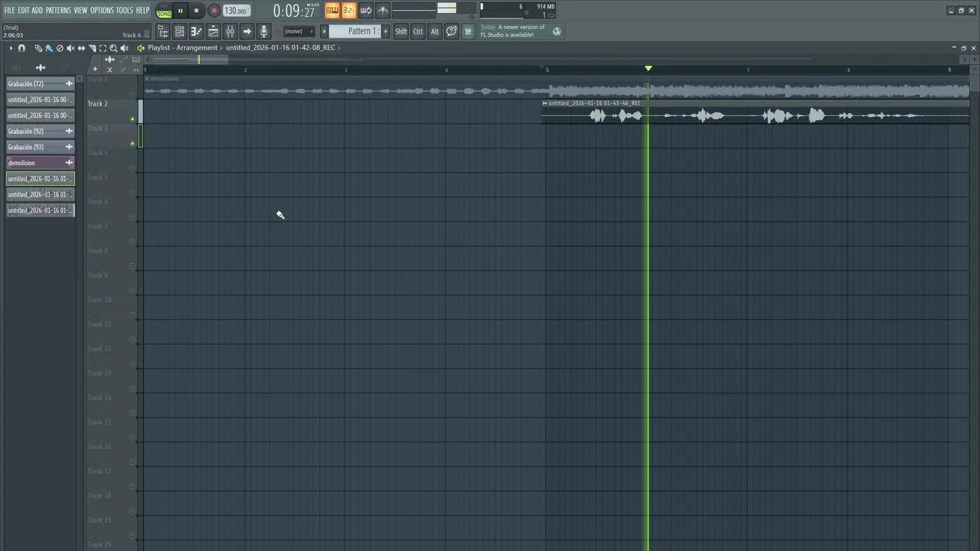980x551 pixels.
Task: Select the Draw pencil tool in the playlist
Action: pyautogui.click(x=38, y=48)
